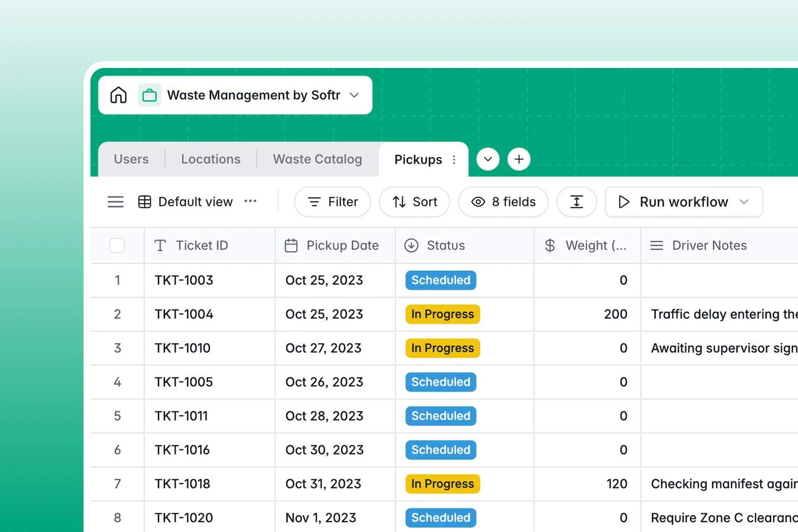The height and width of the screenshot is (532, 798).
Task: Go to the home icon
Action: pos(118,95)
